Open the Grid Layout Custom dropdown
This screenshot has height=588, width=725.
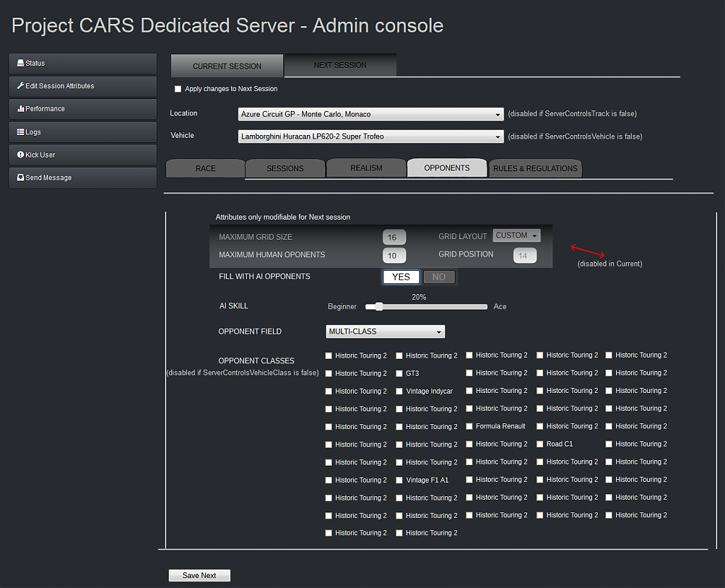pyautogui.click(x=516, y=236)
